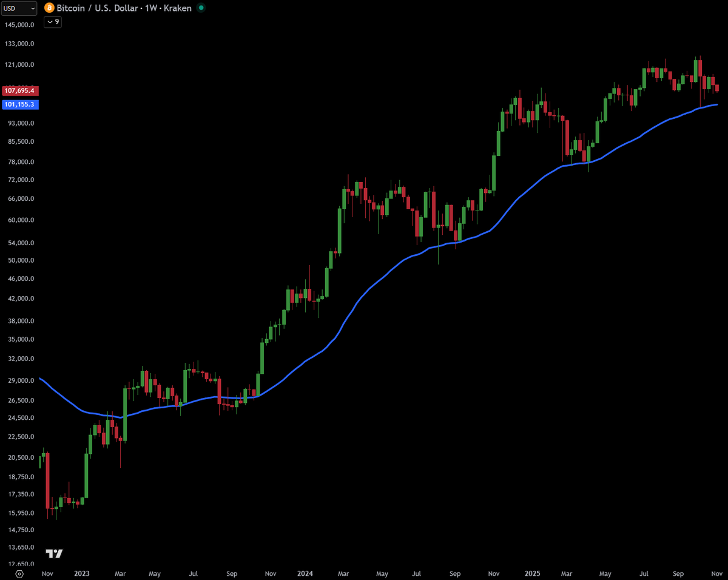The image size is (728, 580).
Task: Open the USD currency dropdown
Action: pyautogui.click(x=18, y=8)
